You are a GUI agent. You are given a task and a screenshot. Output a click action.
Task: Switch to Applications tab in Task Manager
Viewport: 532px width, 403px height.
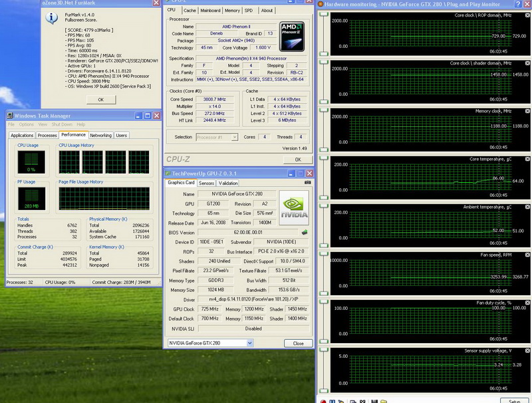pyautogui.click(x=22, y=136)
